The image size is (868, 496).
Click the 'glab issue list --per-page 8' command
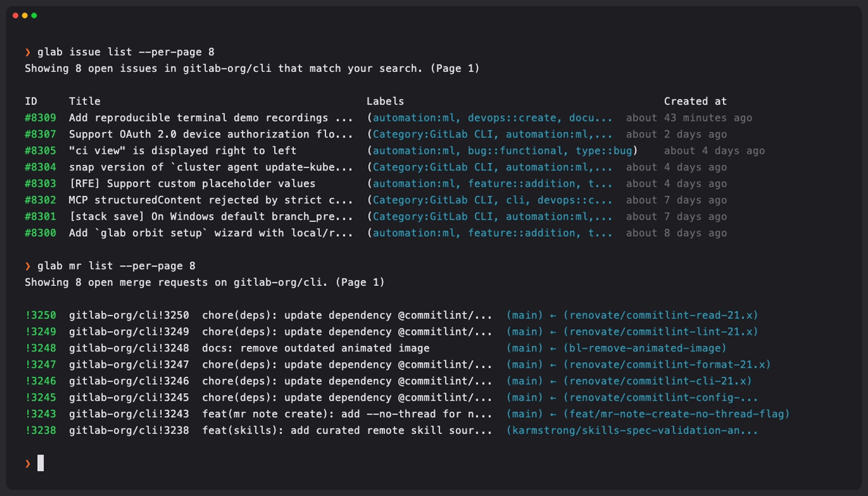(x=126, y=52)
